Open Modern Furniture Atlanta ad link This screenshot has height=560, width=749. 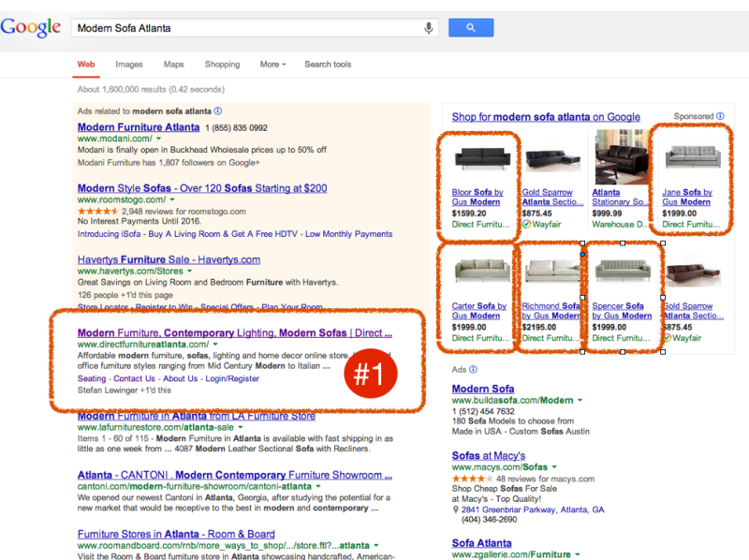tap(139, 127)
